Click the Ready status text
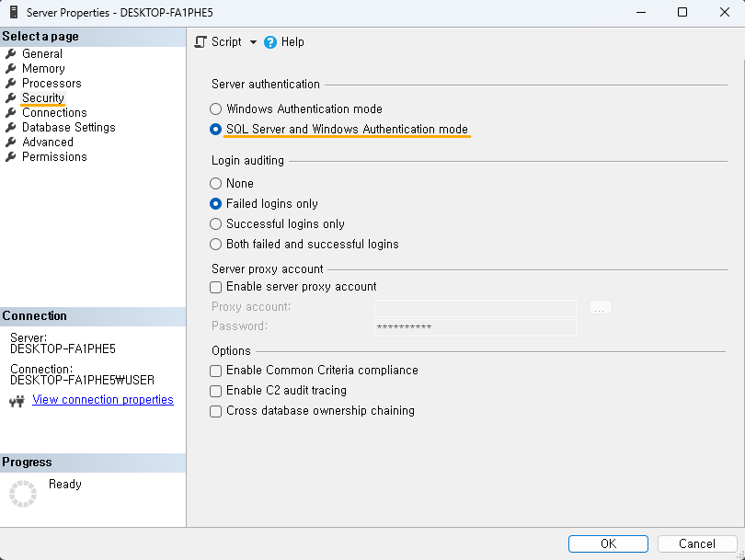Viewport: 745px width, 560px height. 65,484
